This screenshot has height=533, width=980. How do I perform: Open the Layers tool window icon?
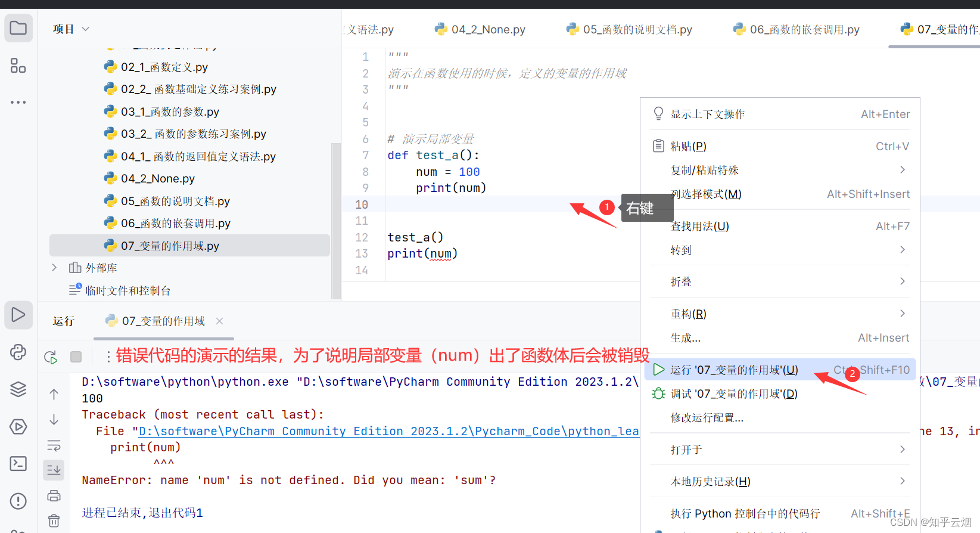point(18,389)
